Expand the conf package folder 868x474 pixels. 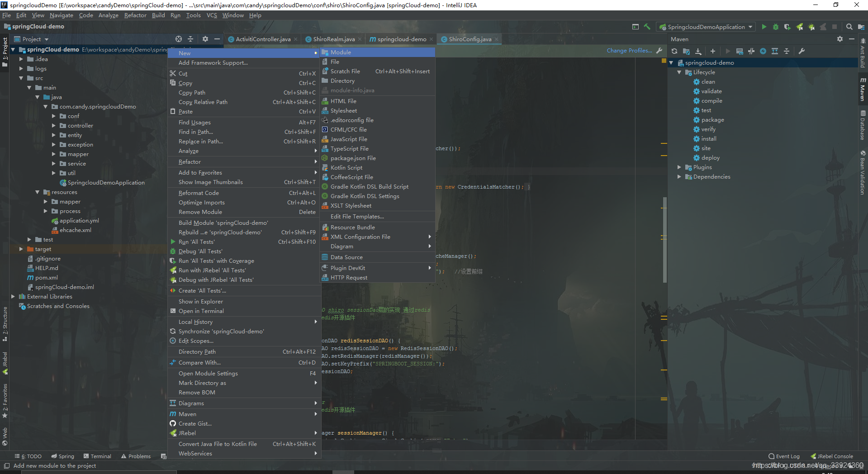tap(54, 116)
